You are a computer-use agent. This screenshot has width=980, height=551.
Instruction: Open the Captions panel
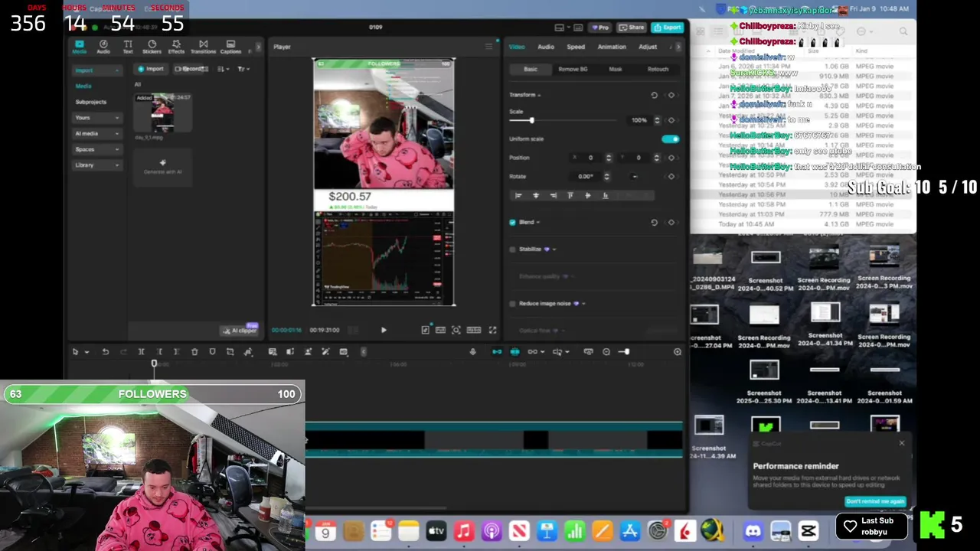point(230,47)
